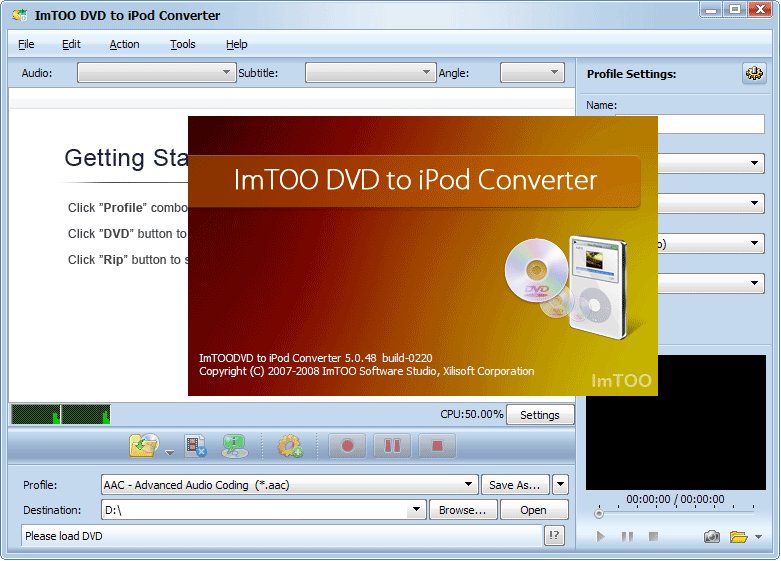Click the Pause ripping toolbar button

point(392,445)
